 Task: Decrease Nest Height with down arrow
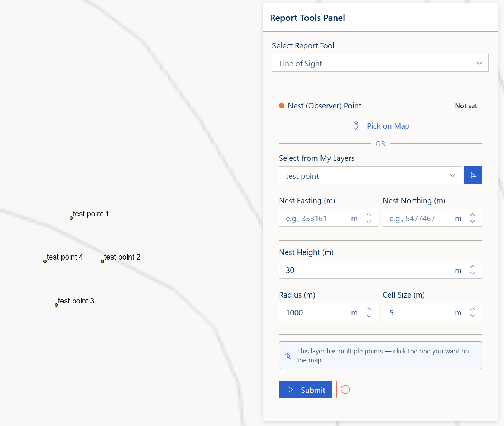click(x=473, y=273)
